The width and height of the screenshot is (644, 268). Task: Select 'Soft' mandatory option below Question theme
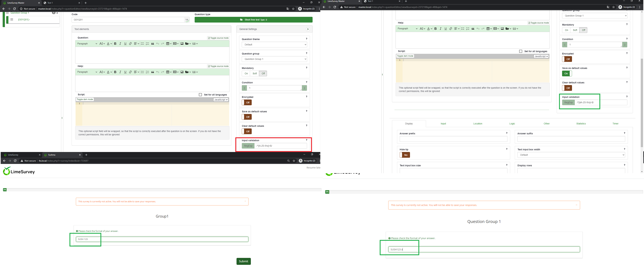coord(255,73)
